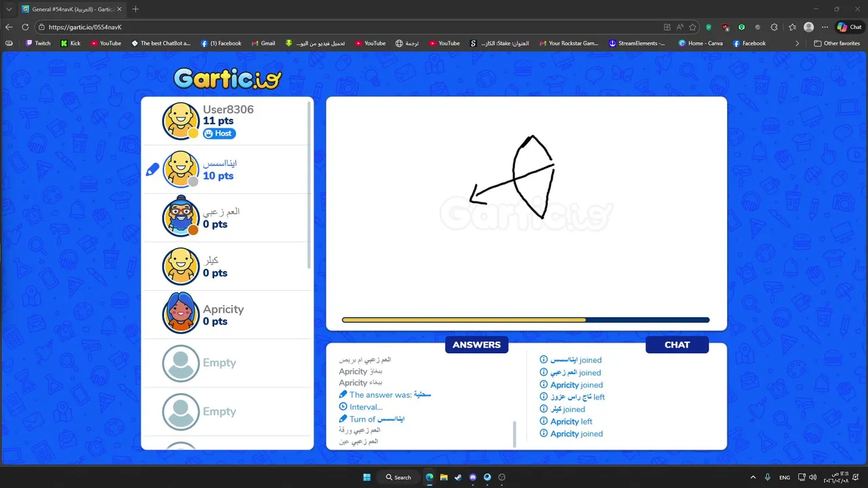Image resolution: width=868 pixels, height=488 pixels.
Task: Click the ENG language indicator
Action: pyautogui.click(x=785, y=477)
